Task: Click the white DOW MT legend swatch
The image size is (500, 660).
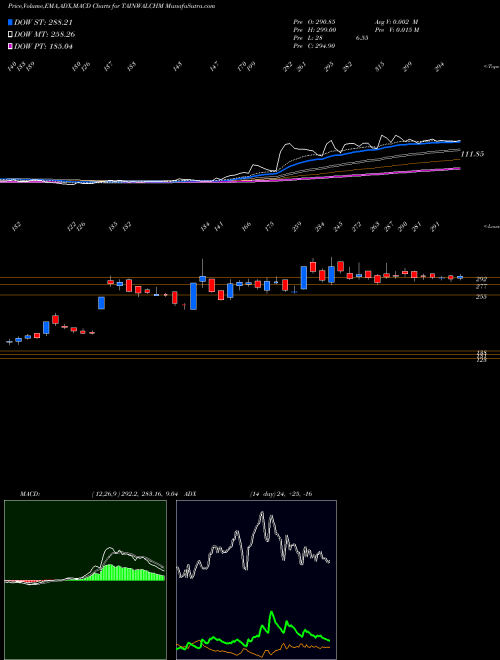Action: (10, 35)
